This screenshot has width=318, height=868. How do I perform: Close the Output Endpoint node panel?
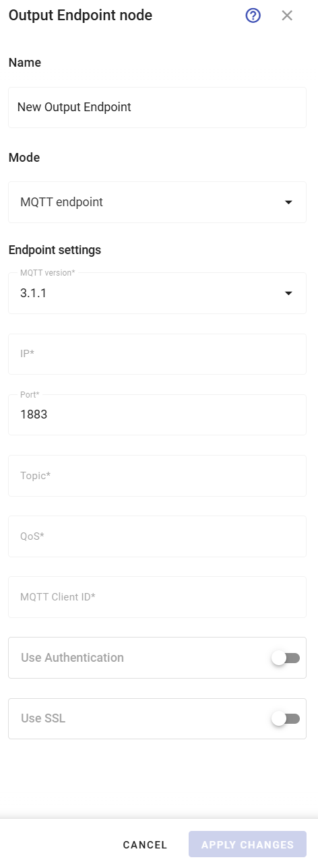(287, 15)
